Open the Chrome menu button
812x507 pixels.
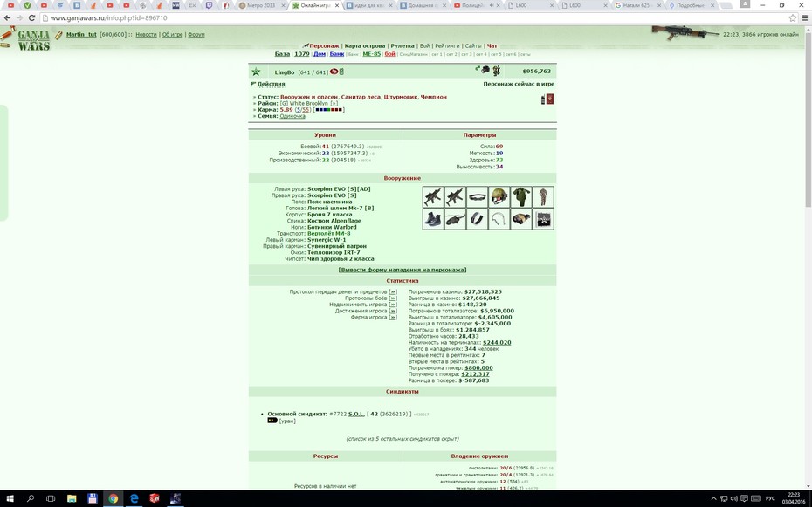pos(805,17)
